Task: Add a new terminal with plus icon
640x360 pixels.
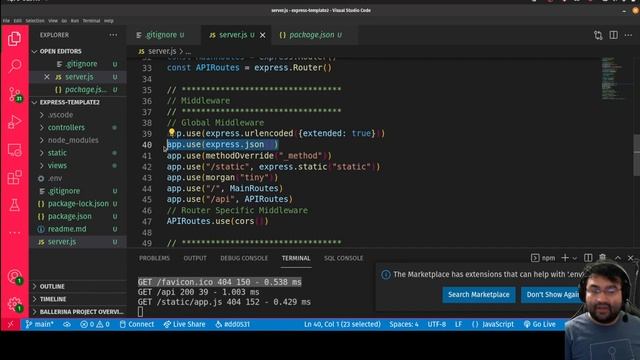Action: (x=565, y=258)
